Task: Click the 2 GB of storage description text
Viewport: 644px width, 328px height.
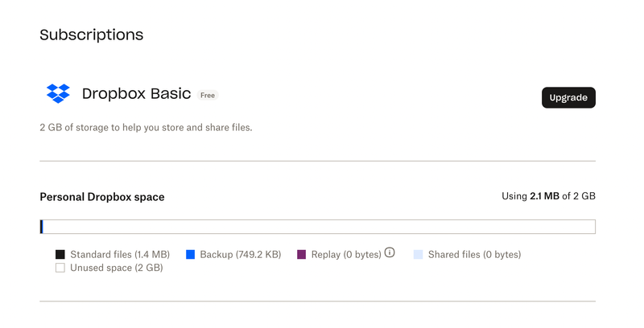Action: coord(146,127)
